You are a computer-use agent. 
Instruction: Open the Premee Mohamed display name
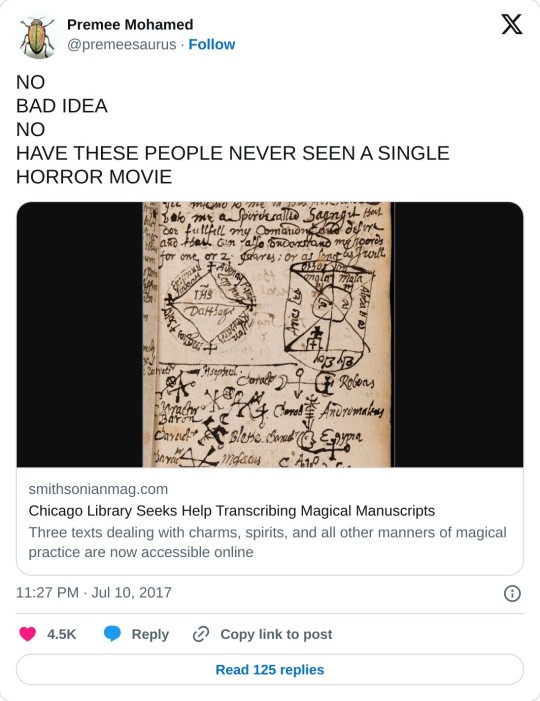click(130, 24)
